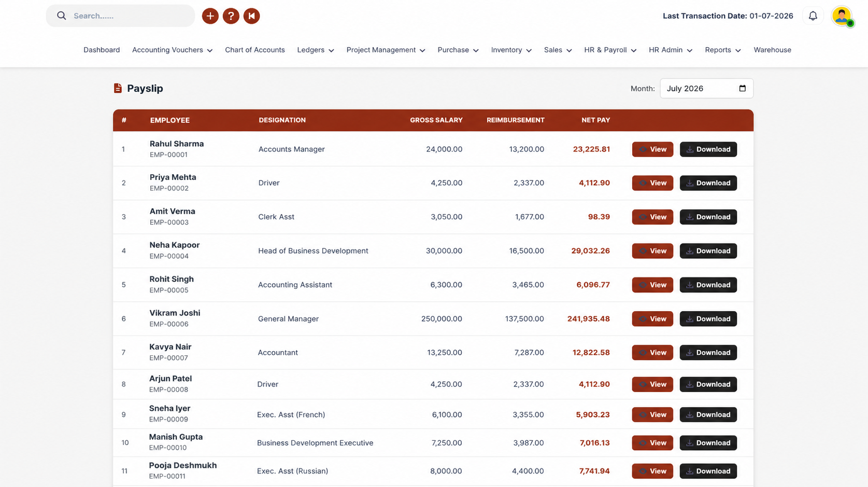Download Rohit Singh's payslip

pyautogui.click(x=708, y=285)
